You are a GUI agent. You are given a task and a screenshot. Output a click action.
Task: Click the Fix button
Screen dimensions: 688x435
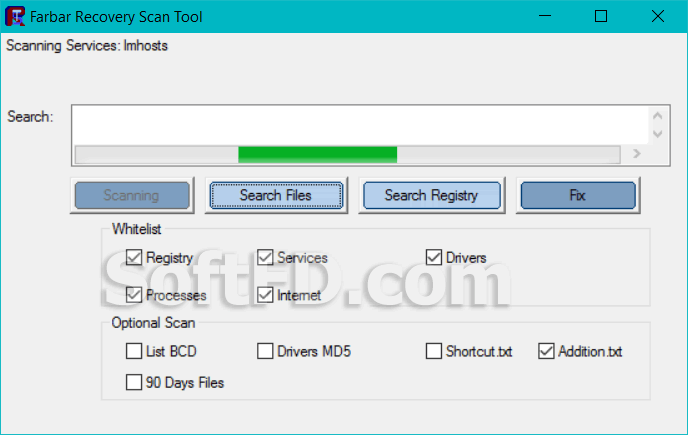click(x=578, y=195)
